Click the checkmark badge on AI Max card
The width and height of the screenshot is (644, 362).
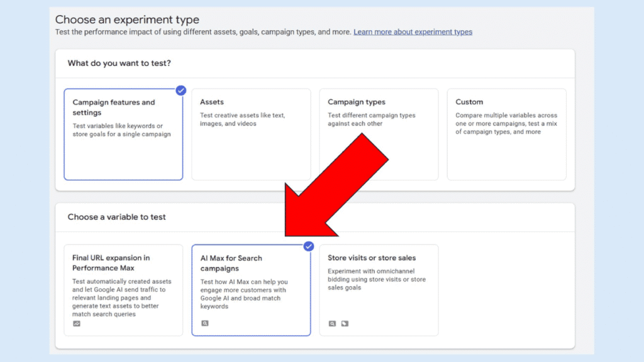coord(308,246)
